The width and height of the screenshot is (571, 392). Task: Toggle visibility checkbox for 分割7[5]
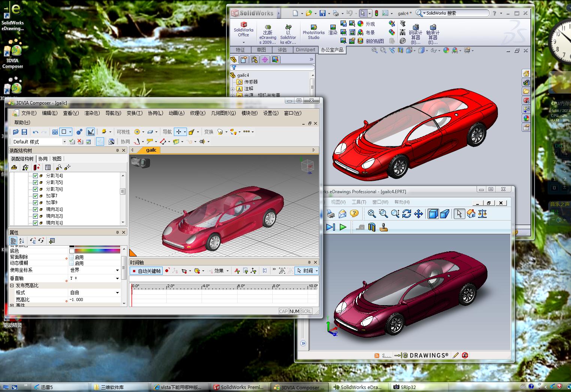click(x=36, y=182)
